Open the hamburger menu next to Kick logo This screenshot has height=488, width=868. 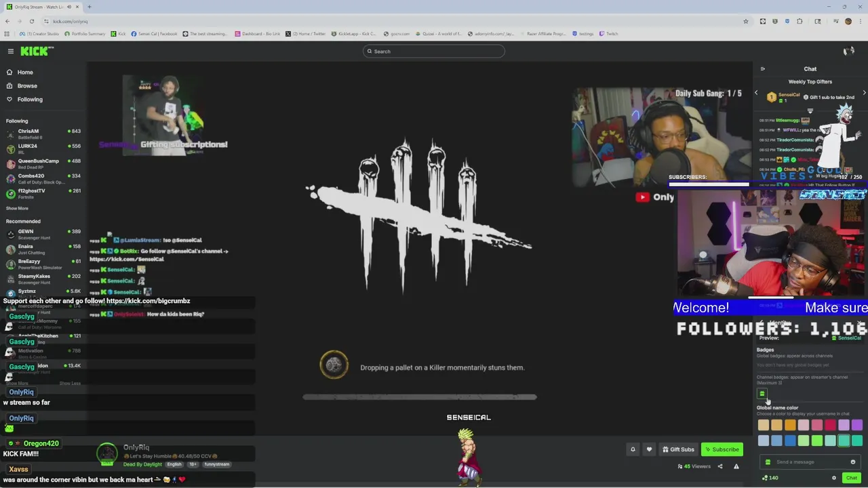(x=11, y=51)
